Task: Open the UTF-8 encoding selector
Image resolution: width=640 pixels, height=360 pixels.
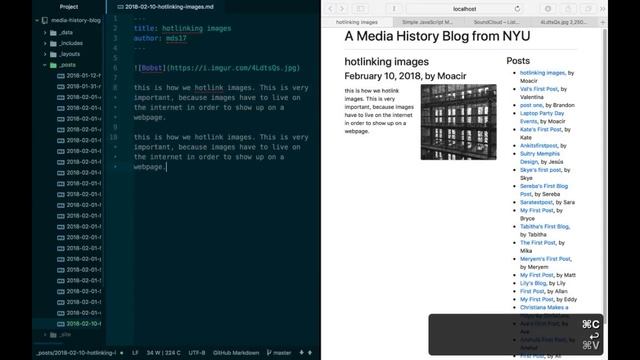Action: pyautogui.click(x=197, y=353)
